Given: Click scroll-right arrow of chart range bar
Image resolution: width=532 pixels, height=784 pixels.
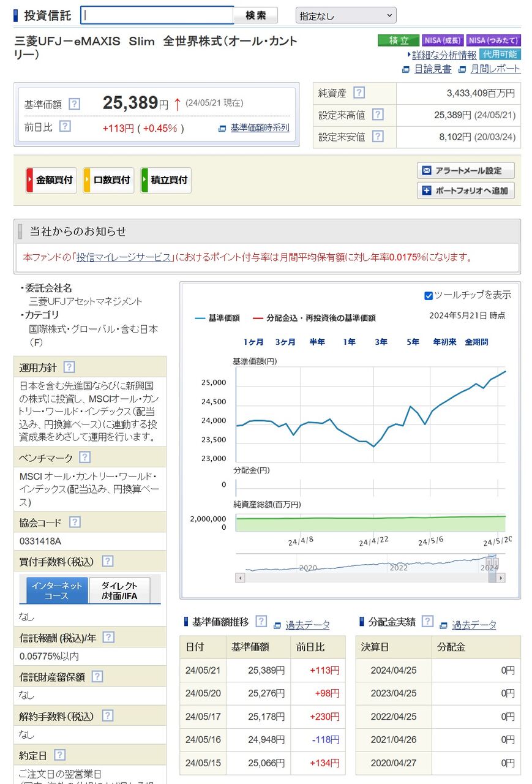Looking at the screenshot, I should click(501, 578).
